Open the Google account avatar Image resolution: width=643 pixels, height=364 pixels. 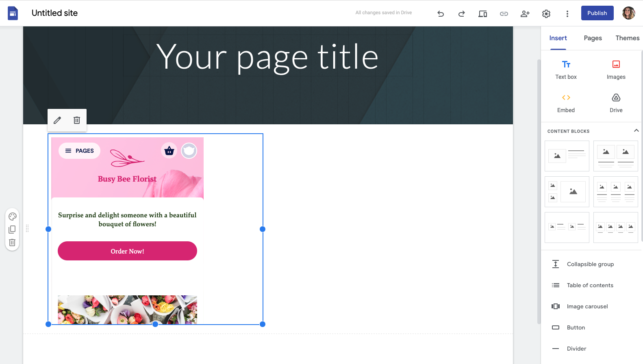(629, 13)
